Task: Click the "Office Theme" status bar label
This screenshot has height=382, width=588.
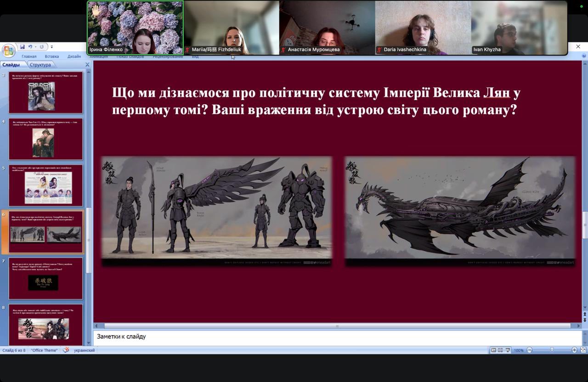Action: pos(45,350)
